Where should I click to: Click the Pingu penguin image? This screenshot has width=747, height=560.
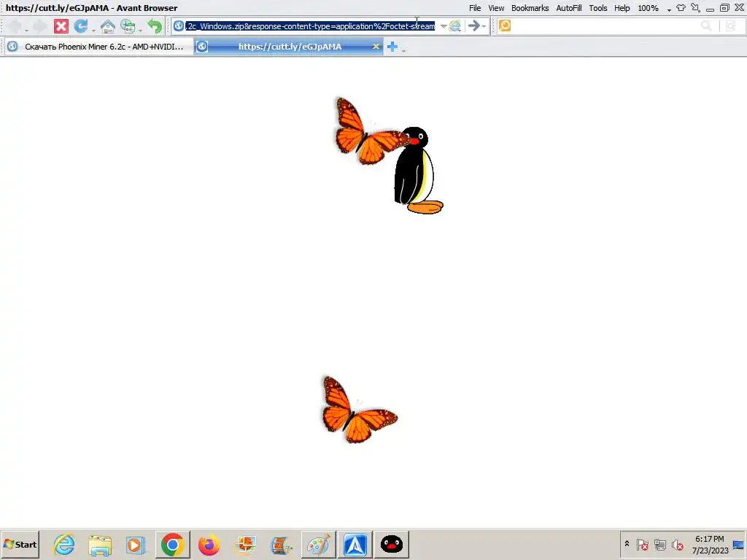pos(418,170)
